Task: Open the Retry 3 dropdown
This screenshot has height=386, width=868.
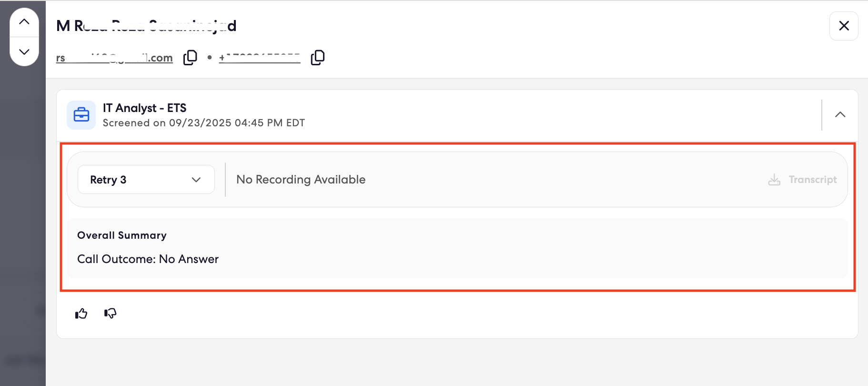Action: (146, 180)
